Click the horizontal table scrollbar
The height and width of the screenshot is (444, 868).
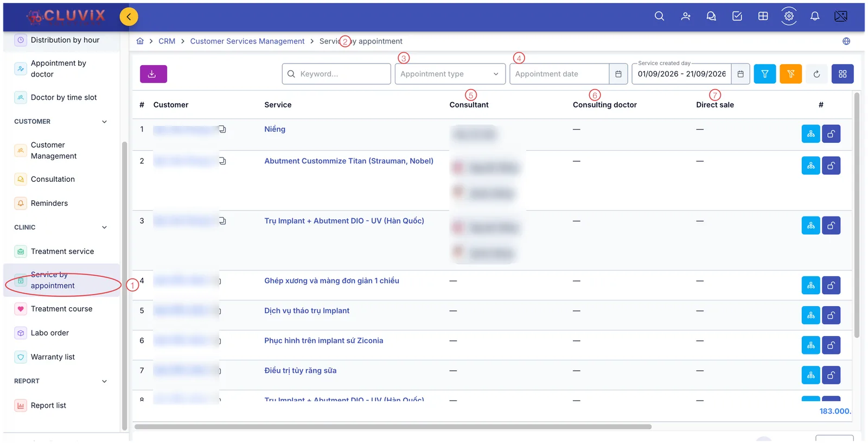393,427
